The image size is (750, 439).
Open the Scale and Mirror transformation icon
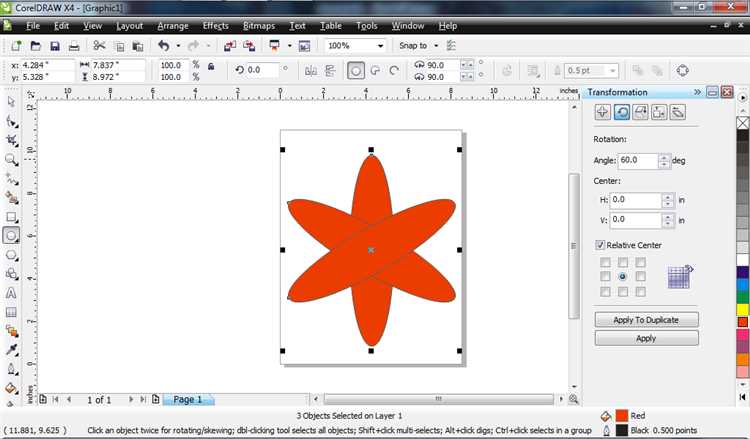click(x=640, y=112)
